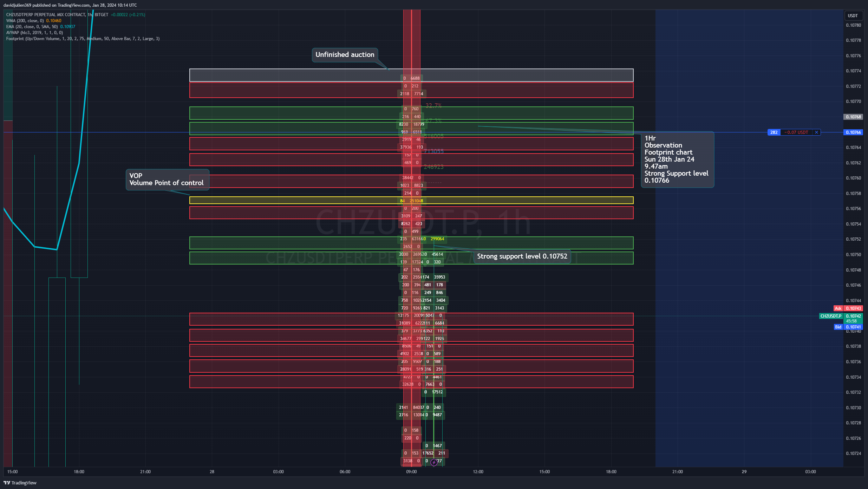Click the AVWAP (hlc3, 2019) indicator legend

point(34,33)
